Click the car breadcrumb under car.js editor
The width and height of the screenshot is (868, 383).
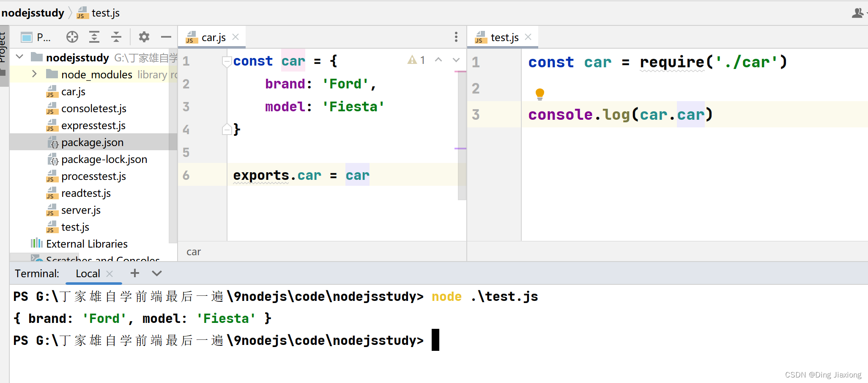point(194,252)
